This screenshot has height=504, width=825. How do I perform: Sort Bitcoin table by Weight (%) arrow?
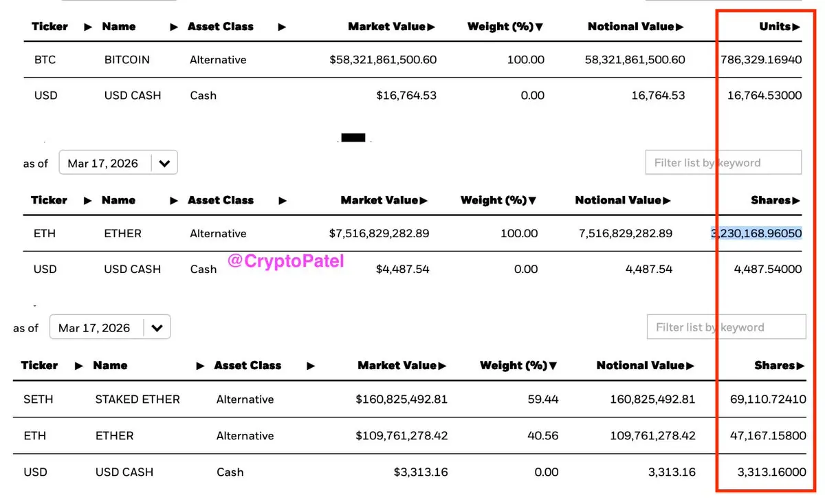tap(539, 27)
